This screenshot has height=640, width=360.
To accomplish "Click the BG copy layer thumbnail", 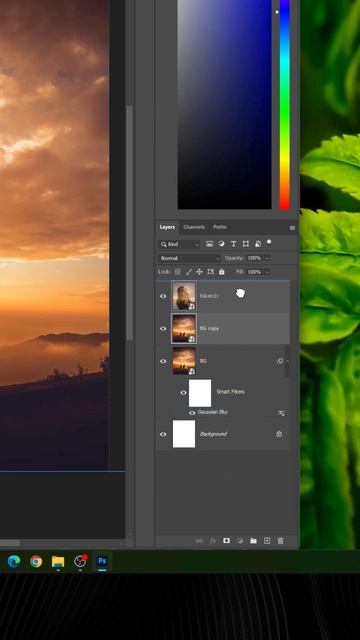I will tap(184, 329).
